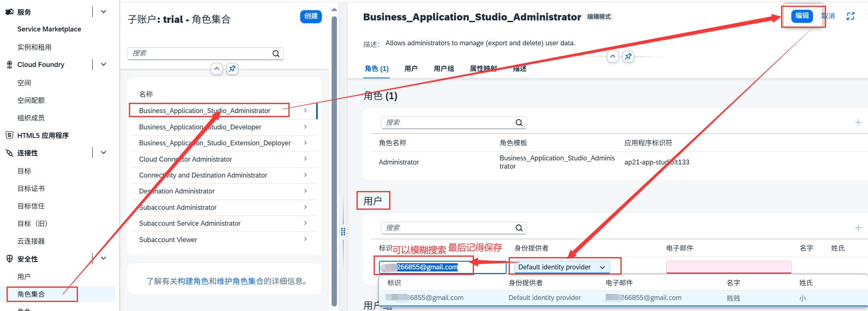Viewport: 868px width, 311px height.
Task: Collapse the role collections header with up arrow
Action: click(217, 69)
